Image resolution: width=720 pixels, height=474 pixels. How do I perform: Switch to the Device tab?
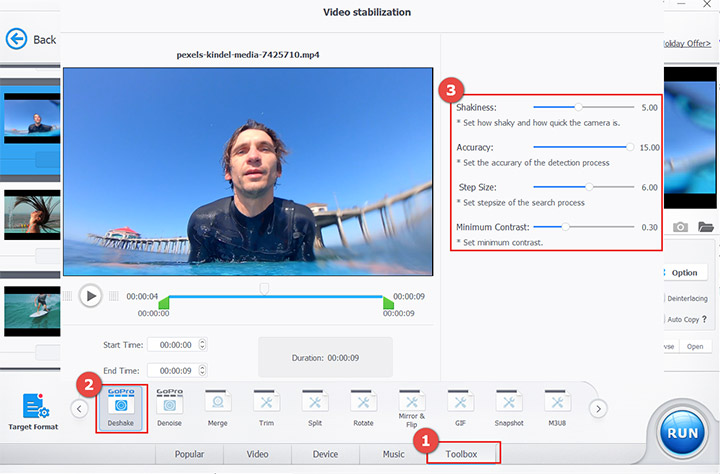click(x=325, y=454)
